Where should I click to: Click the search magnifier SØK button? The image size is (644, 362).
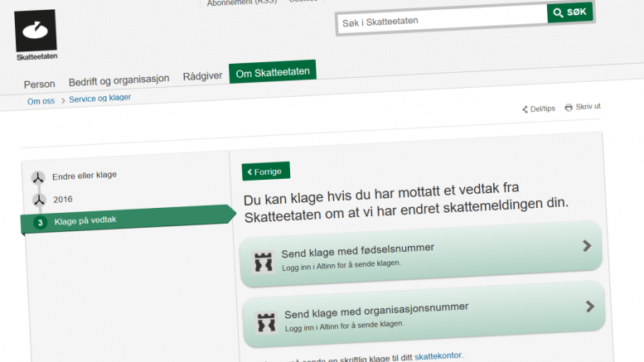tap(569, 12)
